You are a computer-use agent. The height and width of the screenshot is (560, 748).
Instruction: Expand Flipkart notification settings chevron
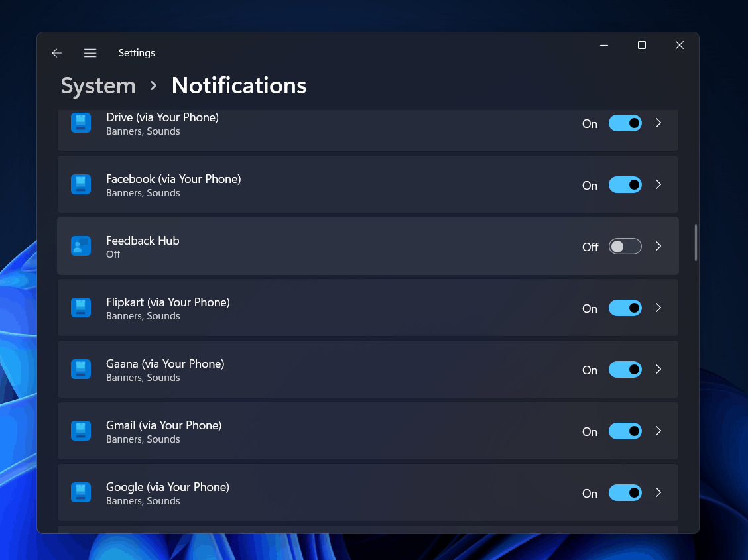pos(658,308)
